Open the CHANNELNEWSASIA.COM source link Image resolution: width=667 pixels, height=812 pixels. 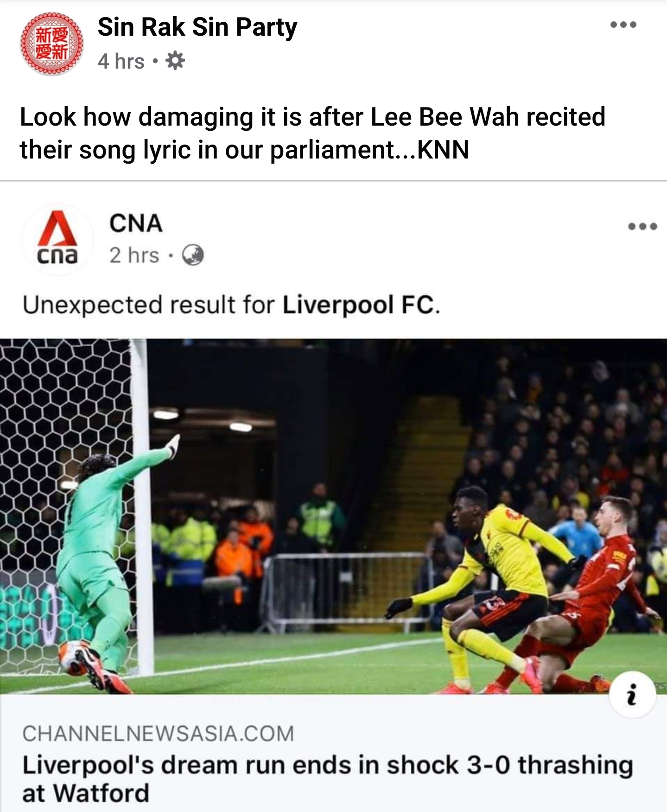pos(158,734)
